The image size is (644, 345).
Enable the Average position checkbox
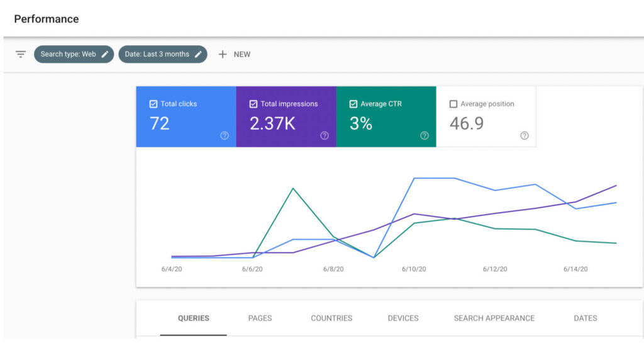(453, 104)
